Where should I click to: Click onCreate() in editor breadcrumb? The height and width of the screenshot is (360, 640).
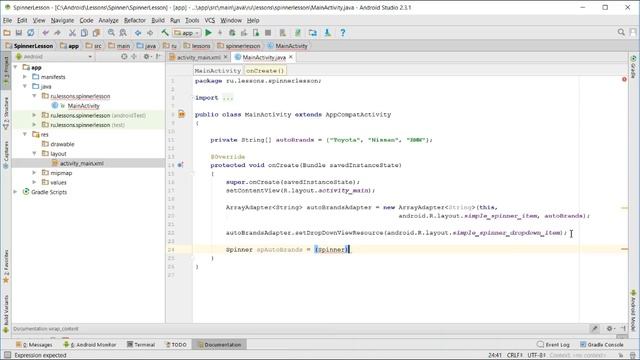(x=265, y=71)
